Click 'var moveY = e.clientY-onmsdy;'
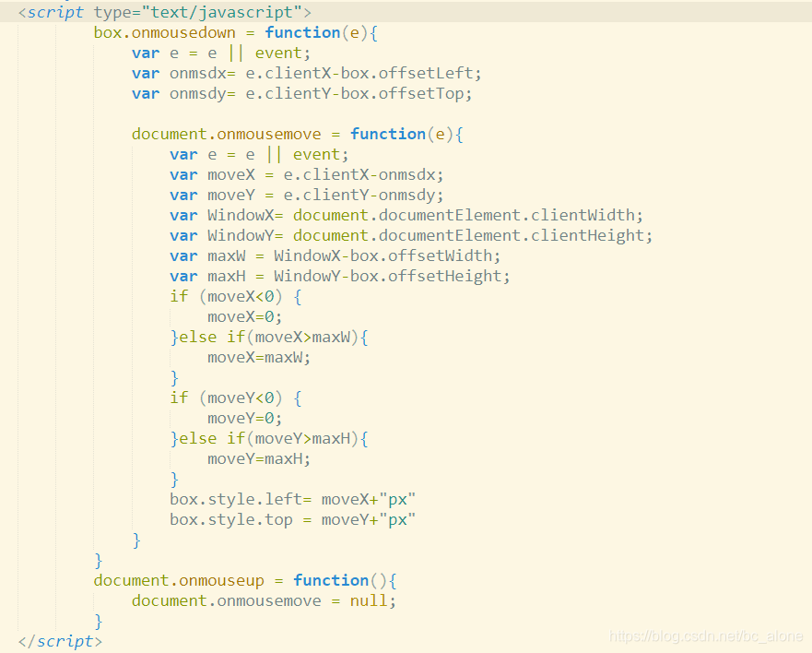 (x=307, y=195)
